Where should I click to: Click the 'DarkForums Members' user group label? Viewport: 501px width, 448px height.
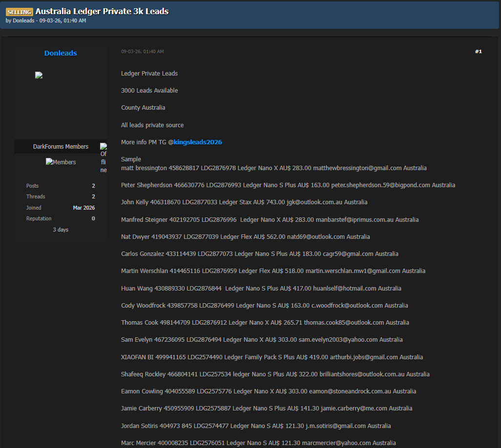pyautogui.click(x=60, y=146)
